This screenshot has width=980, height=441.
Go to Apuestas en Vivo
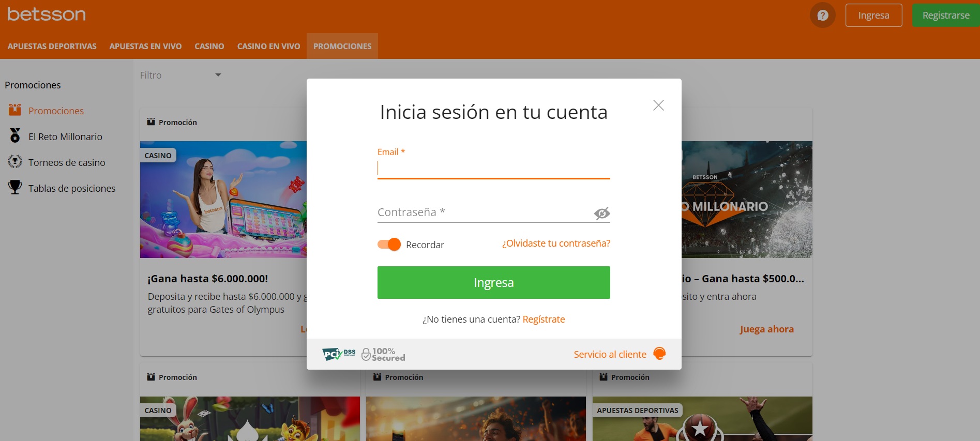click(x=145, y=46)
